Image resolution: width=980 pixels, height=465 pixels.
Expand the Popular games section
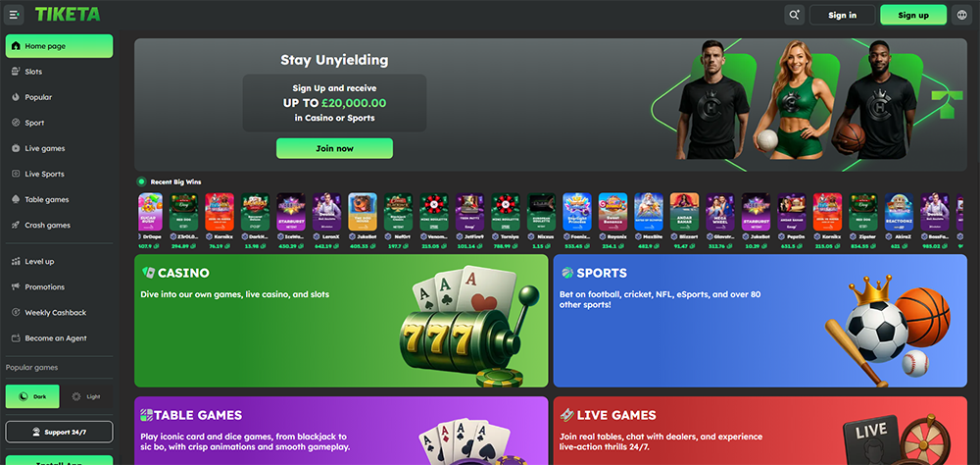tap(32, 367)
